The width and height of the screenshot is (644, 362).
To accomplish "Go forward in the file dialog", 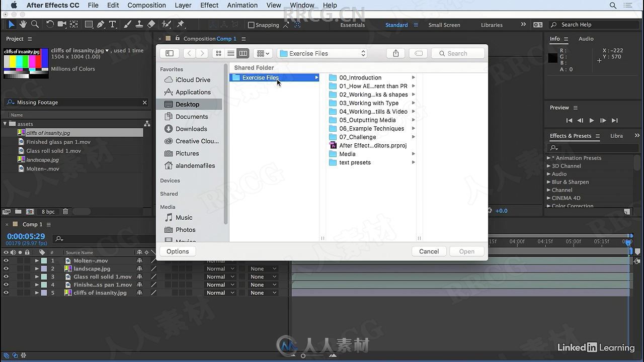I will [x=202, y=53].
